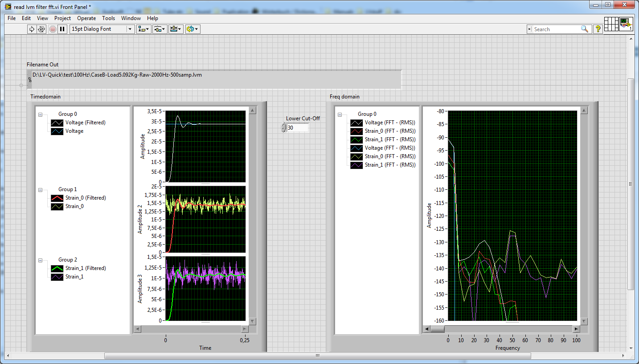The image size is (639, 364).
Task: Click the Lower Cut-Off increment stepper
Action: 283,126
